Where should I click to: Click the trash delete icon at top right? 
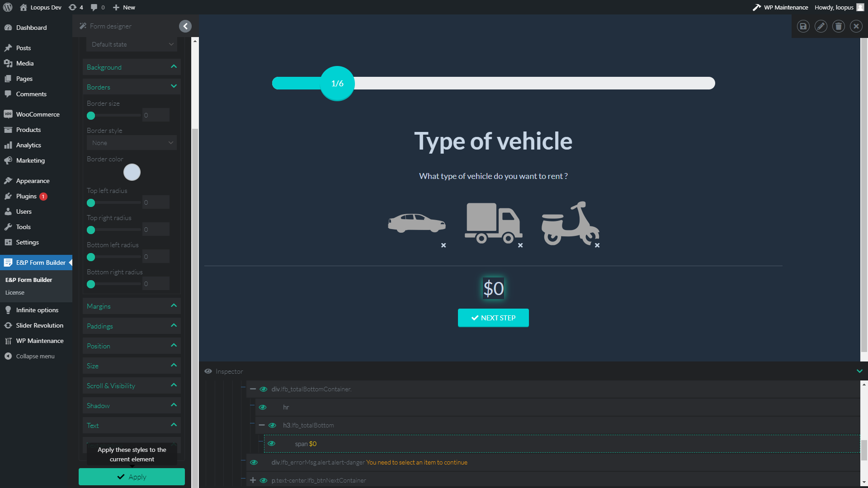[x=838, y=26]
